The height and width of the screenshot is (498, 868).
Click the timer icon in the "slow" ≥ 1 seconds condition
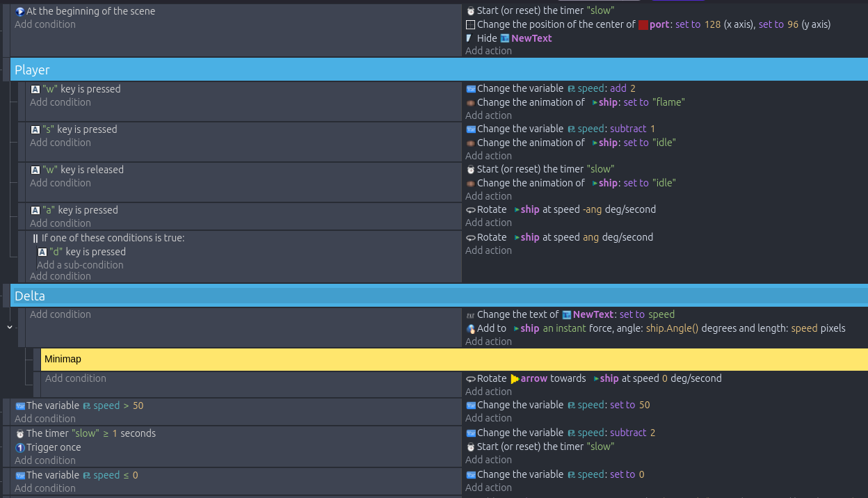[20, 434]
